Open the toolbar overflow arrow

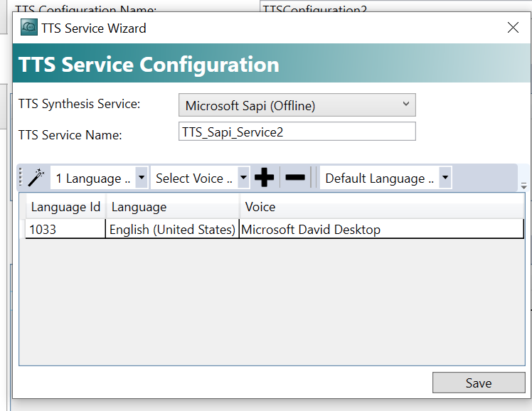click(523, 186)
